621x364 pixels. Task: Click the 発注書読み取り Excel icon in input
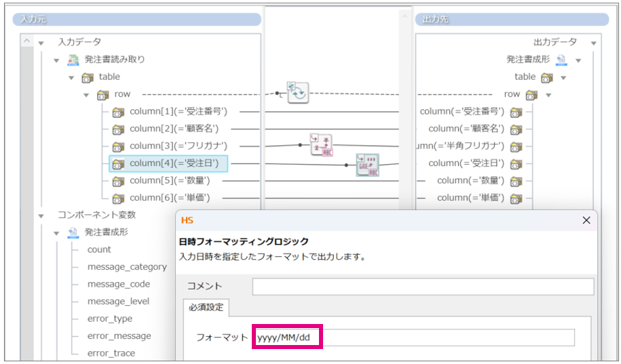73,60
